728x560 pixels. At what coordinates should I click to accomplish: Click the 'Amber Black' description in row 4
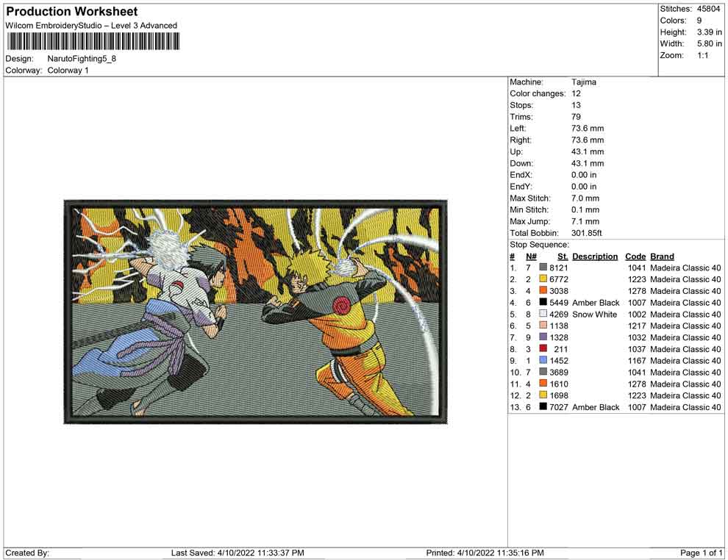tap(596, 303)
